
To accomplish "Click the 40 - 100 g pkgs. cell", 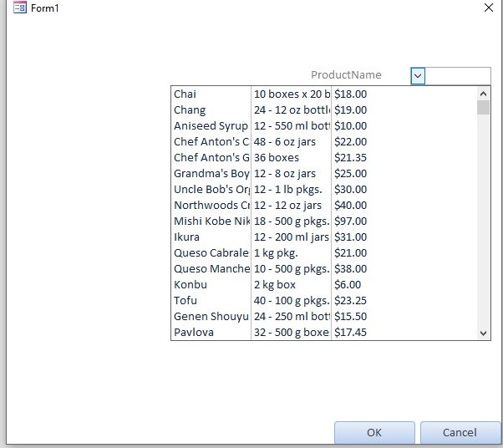I will (292, 301).
